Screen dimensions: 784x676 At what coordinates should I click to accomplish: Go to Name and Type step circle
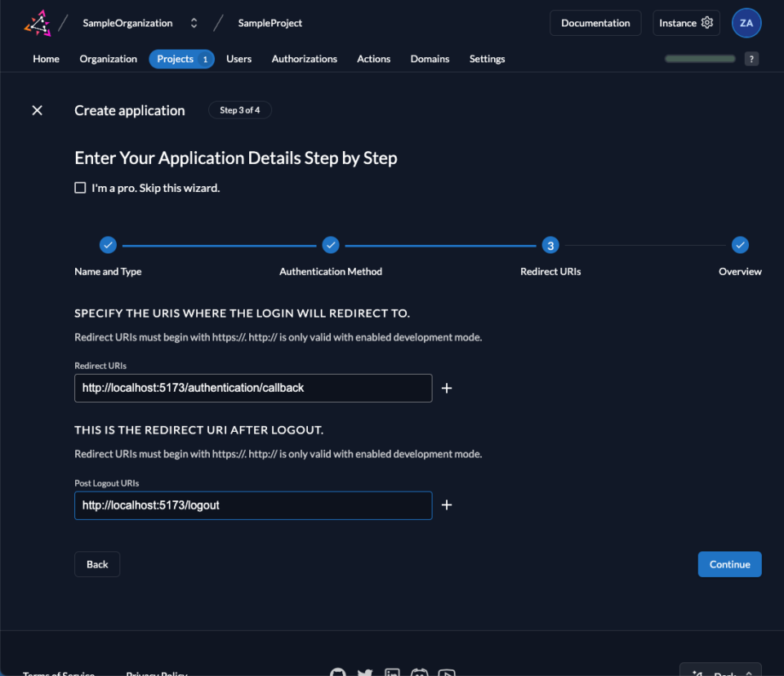click(x=108, y=245)
